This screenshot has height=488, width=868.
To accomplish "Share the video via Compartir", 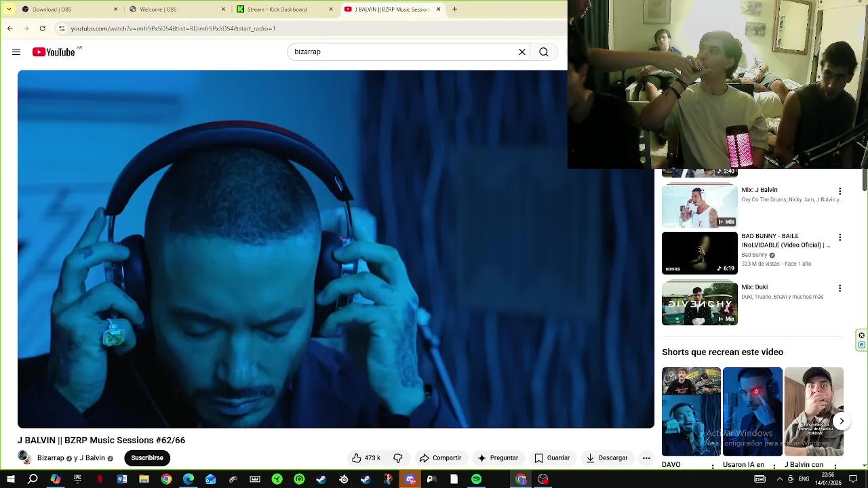I will tap(440, 458).
